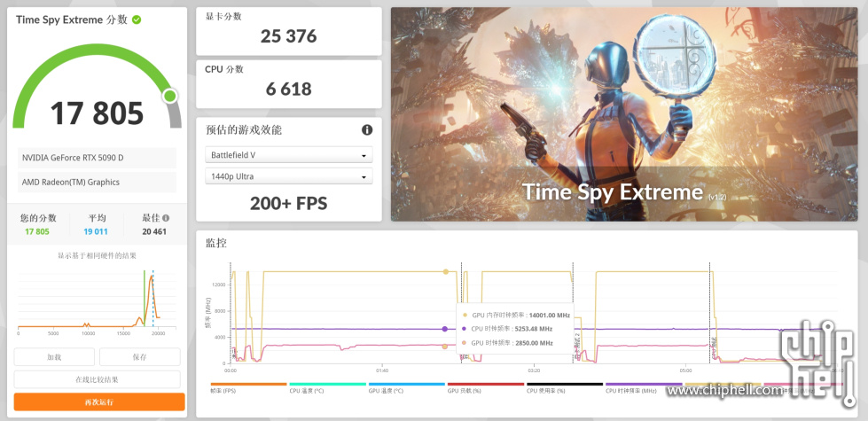The image size is (868, 421).
Task: Click the purple CPU clock data point
Action: click(x=444, y=329)
